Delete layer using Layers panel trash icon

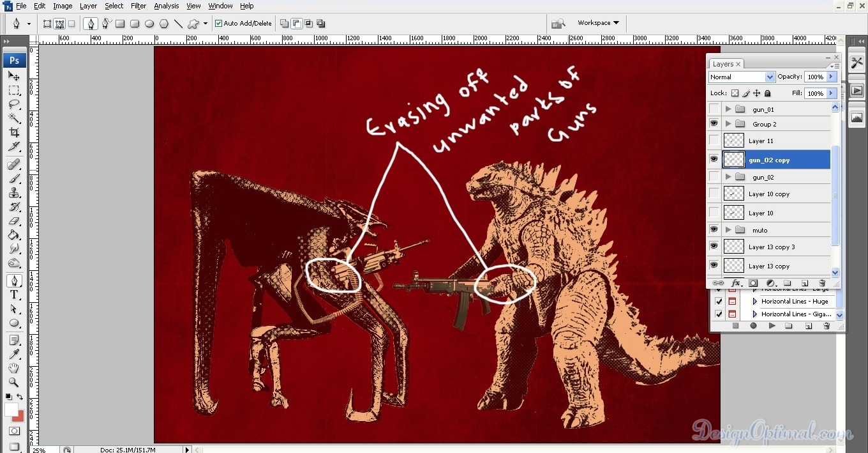click(822, 283)
